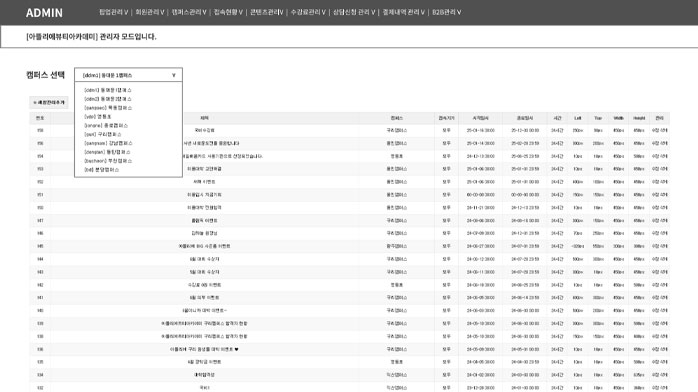
Task: Choose the [gangnam] 강남캠퍼스 option
Action: tap(108, 143)
